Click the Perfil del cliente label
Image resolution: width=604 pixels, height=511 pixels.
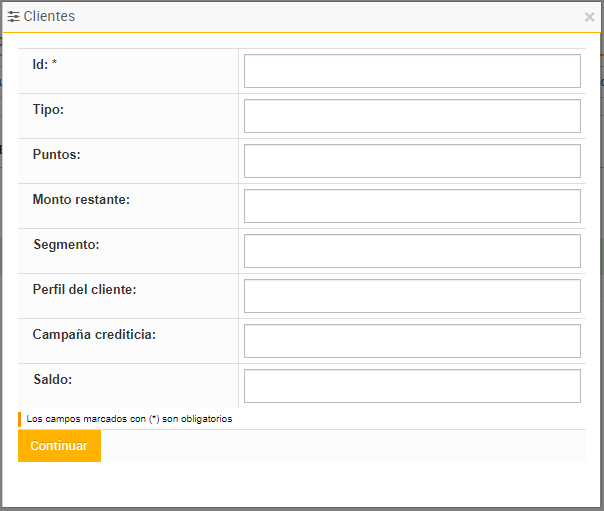[84, 289]
